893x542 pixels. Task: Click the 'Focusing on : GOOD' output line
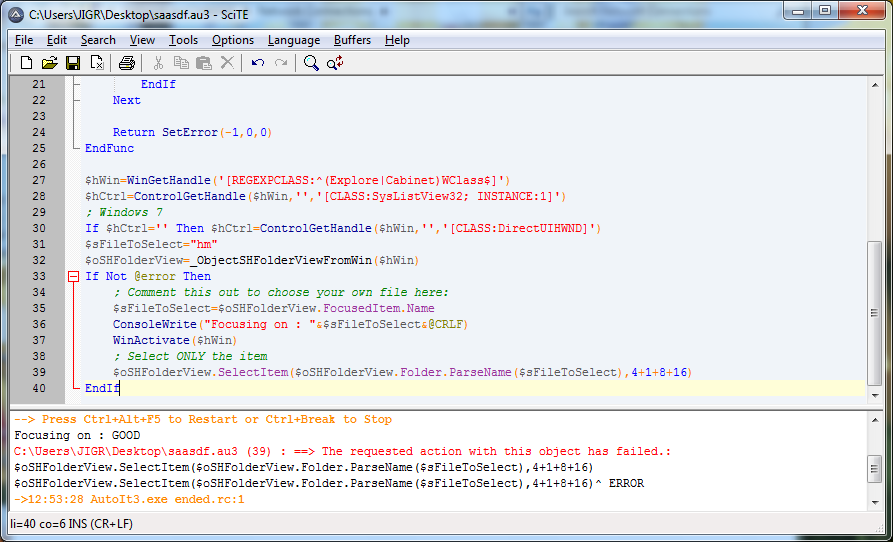pyautogui.click(x=77, y=436)
